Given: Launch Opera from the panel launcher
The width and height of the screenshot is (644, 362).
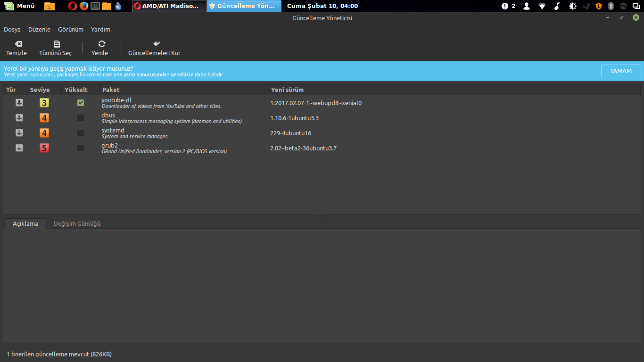Looking at the screenshot, I should click(x=72, y=6).
